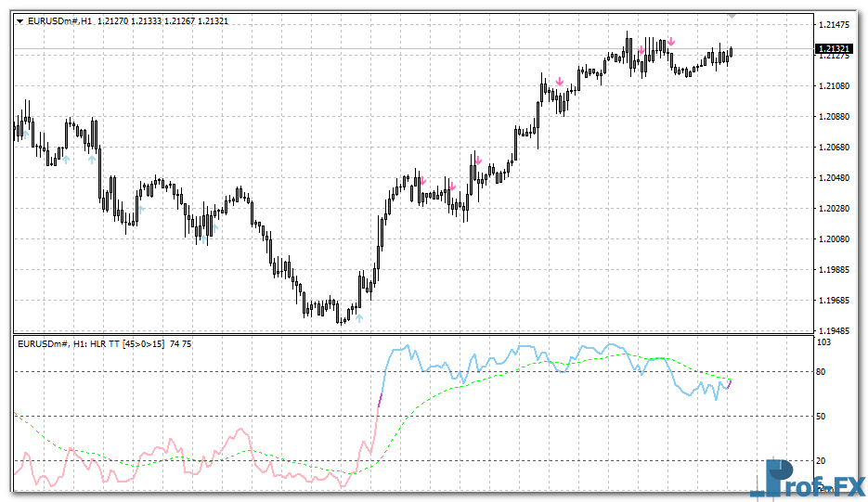The width and height of the screenshot is (868, 502).
Task: Select the purple segment ending the indicator line
Action: click(x=729, y=382)
